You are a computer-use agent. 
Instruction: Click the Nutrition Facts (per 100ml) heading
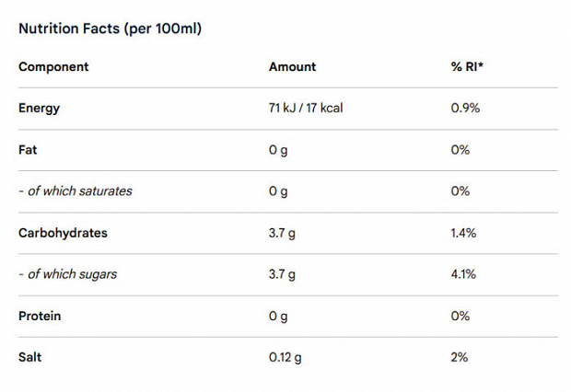110,29
